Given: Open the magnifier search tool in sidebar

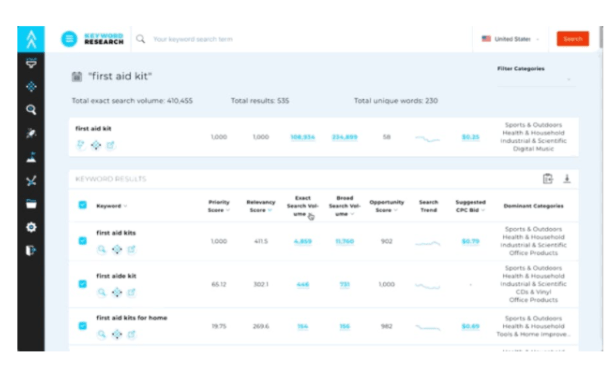Looking at the screenshot, I should [31, 110].
